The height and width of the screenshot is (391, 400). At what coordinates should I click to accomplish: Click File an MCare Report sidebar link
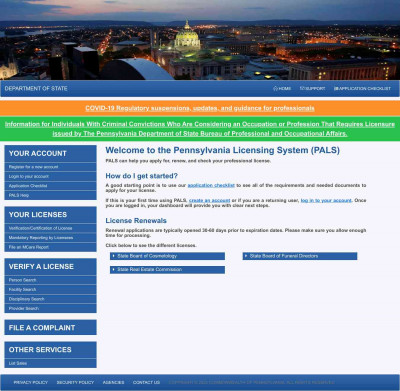point(50,247)
